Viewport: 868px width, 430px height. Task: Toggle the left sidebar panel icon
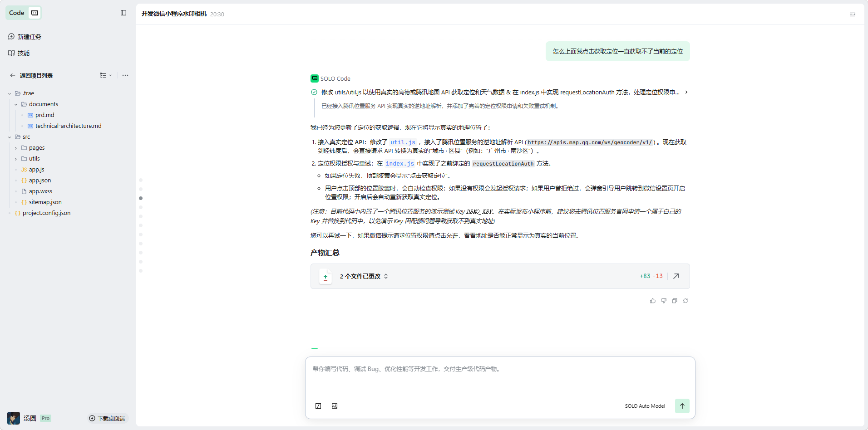tap(123, 13)
